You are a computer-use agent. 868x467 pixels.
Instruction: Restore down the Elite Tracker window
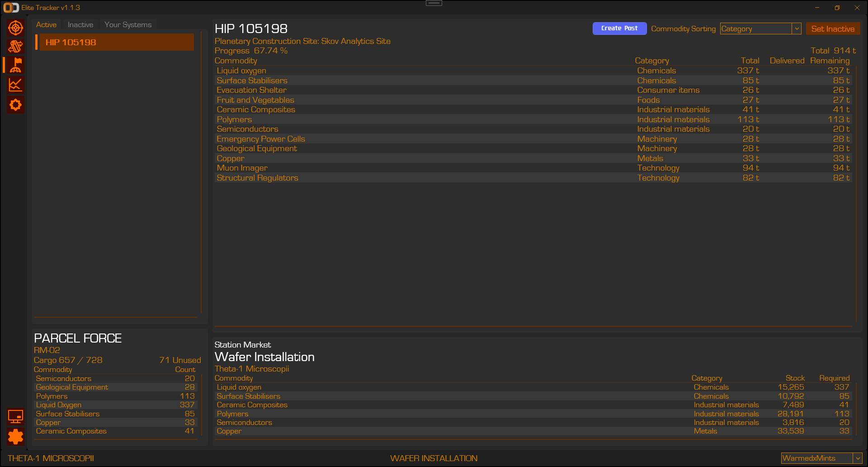(x=837, y=8)
